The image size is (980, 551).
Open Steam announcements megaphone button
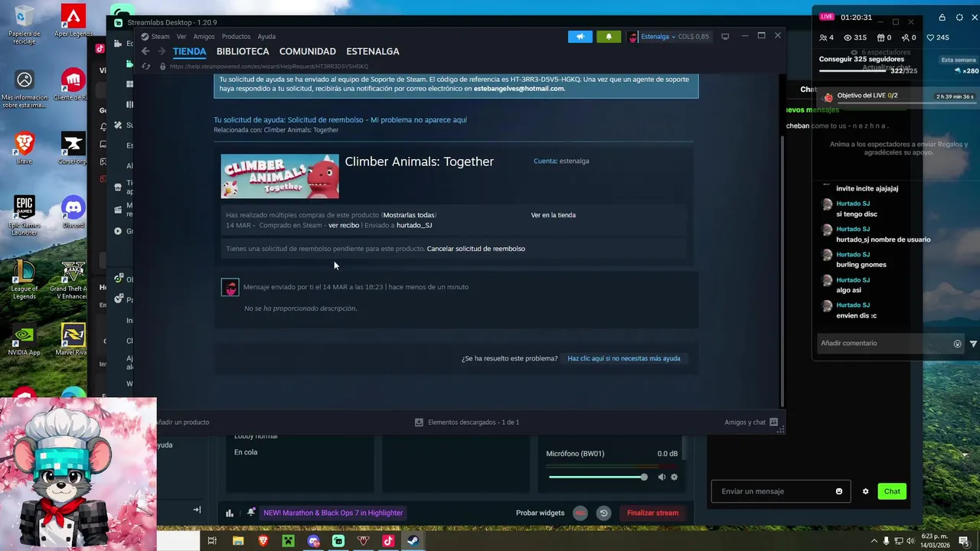tap(580, 37)
